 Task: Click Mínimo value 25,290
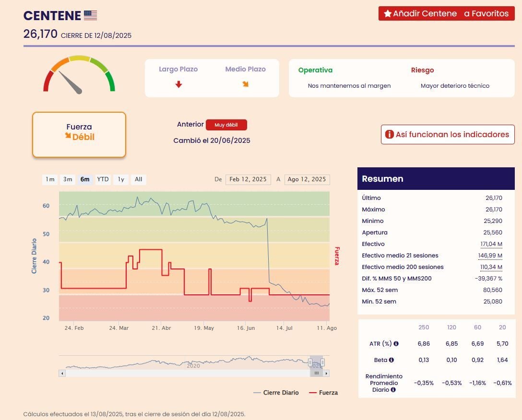coord(493,221)
